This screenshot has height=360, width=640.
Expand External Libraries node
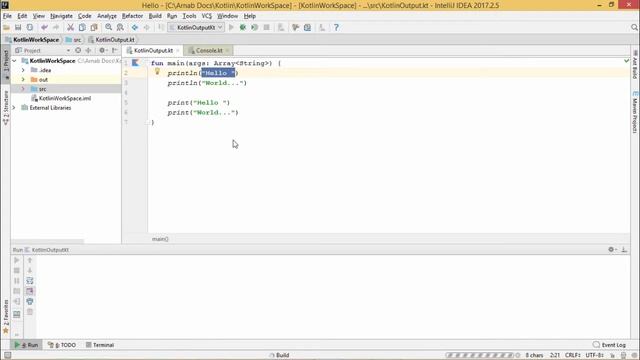15,108
